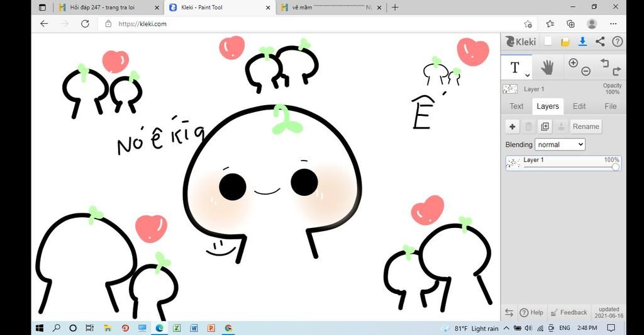
Task: Click the Rename layer button
Action: [x=586, y=127]
